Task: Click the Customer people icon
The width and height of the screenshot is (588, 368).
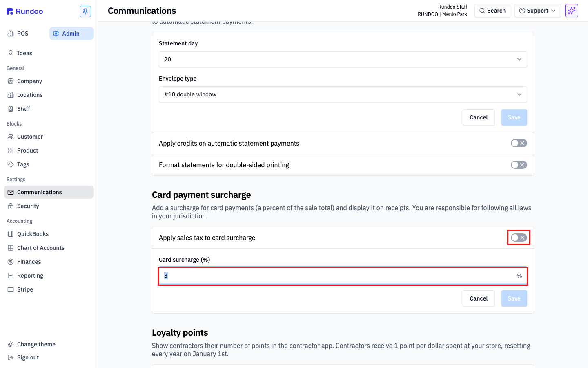Action: 11,137
